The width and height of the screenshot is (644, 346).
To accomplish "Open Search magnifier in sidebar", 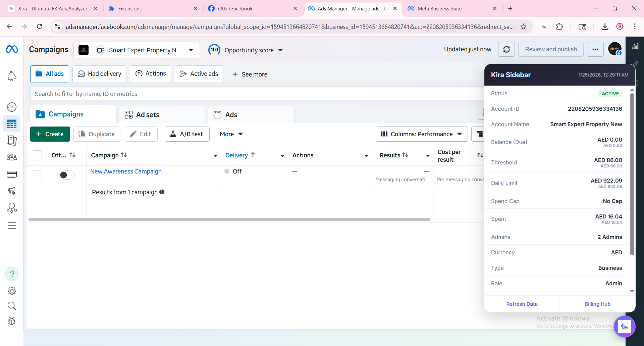I will pyautogui.click(x=12, y=306).
